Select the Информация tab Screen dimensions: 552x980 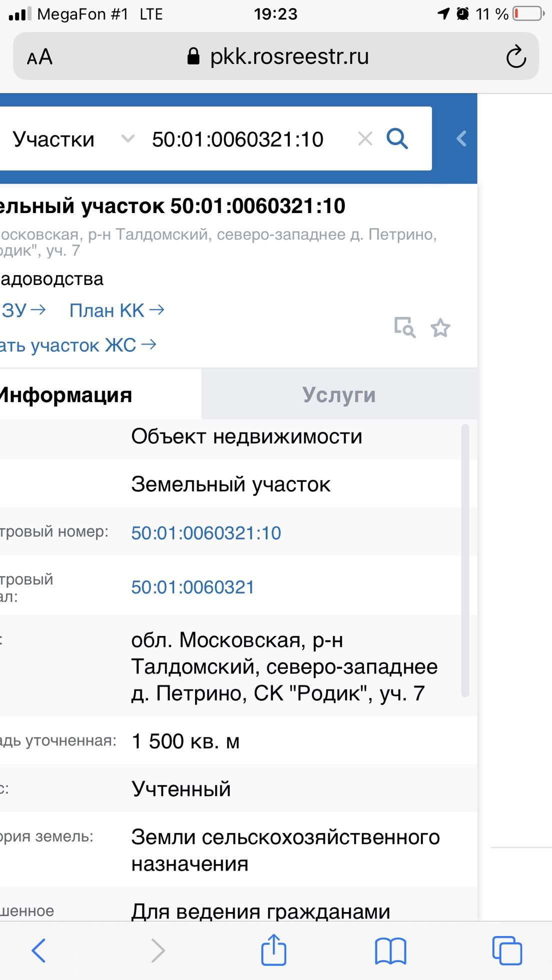point(65,395)
